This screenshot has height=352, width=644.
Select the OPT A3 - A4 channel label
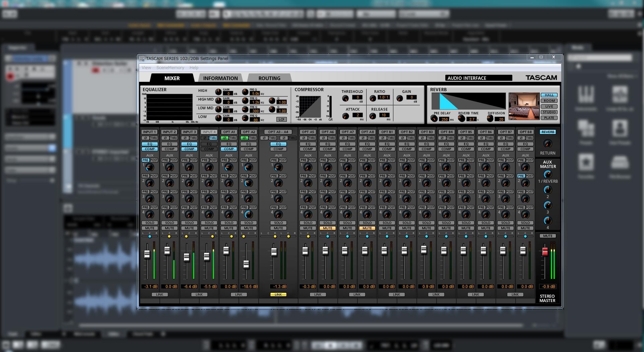coord(278,132)
